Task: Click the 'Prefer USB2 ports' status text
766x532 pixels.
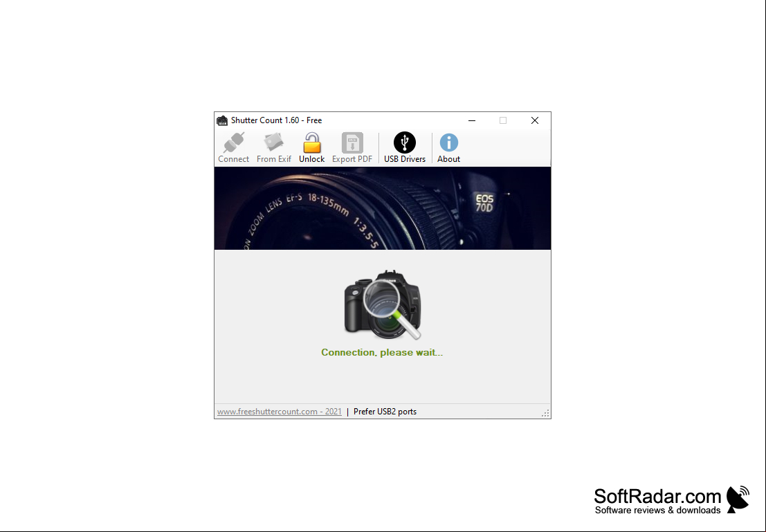Action: pos(385,412)
